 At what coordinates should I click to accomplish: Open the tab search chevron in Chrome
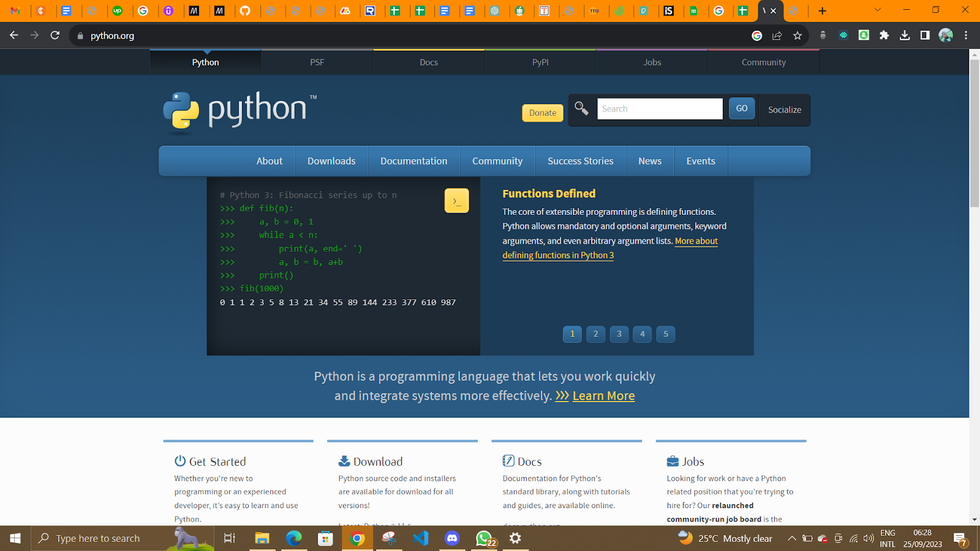coord(877,10)
